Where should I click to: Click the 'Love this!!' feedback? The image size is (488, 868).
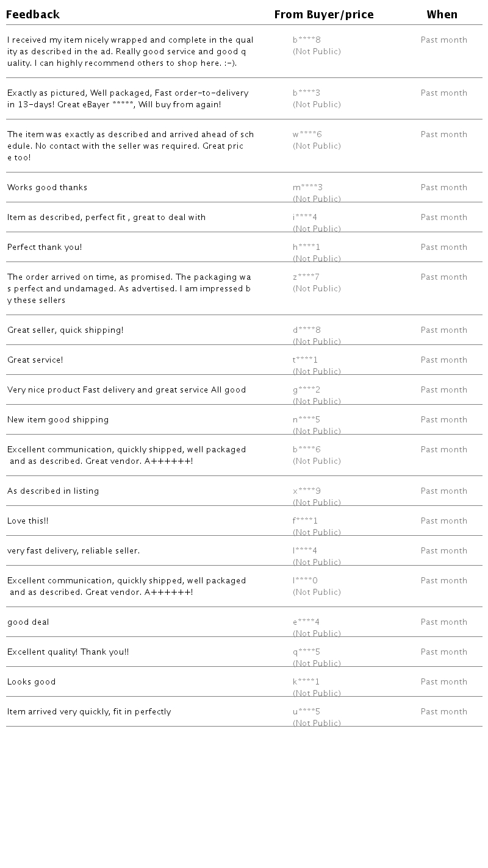[x=28, y=521]
